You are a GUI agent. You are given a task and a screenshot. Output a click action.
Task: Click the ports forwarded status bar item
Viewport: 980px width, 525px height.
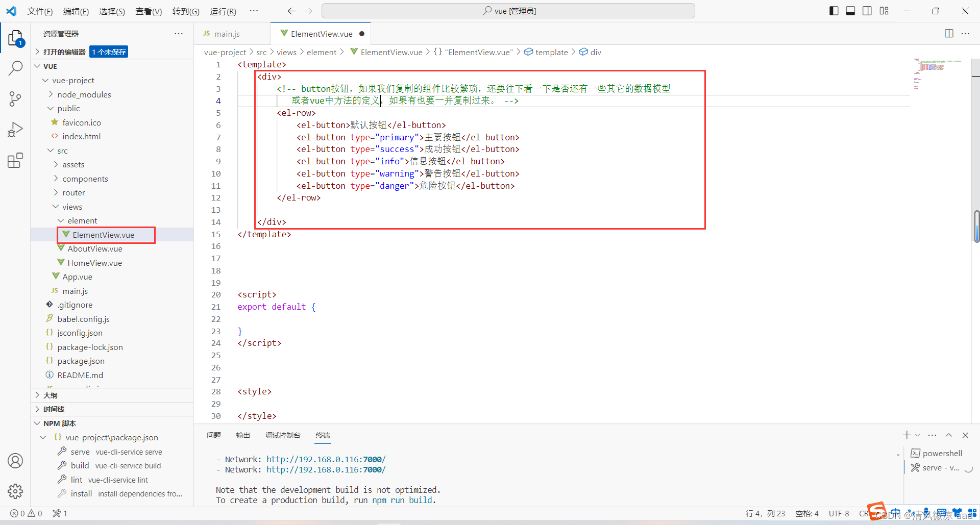point(60,513)
